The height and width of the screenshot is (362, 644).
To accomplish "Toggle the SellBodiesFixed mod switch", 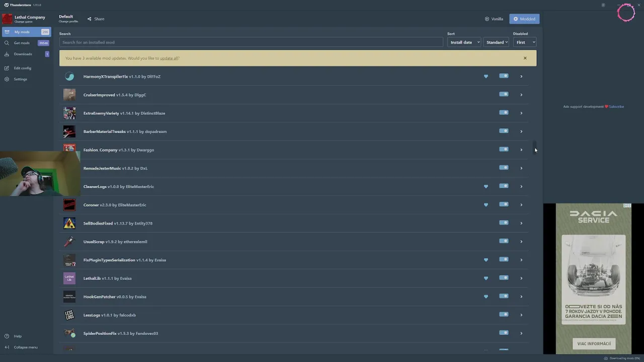I will (504, 223).
